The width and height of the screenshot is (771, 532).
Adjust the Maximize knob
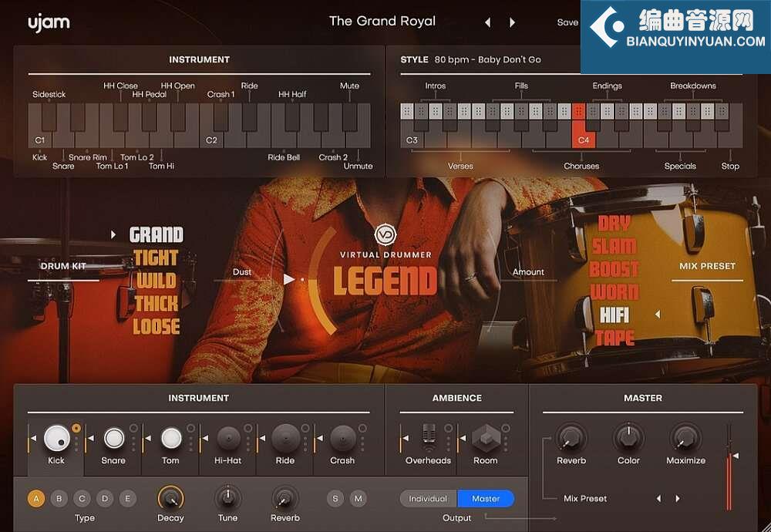coord(685,438)
